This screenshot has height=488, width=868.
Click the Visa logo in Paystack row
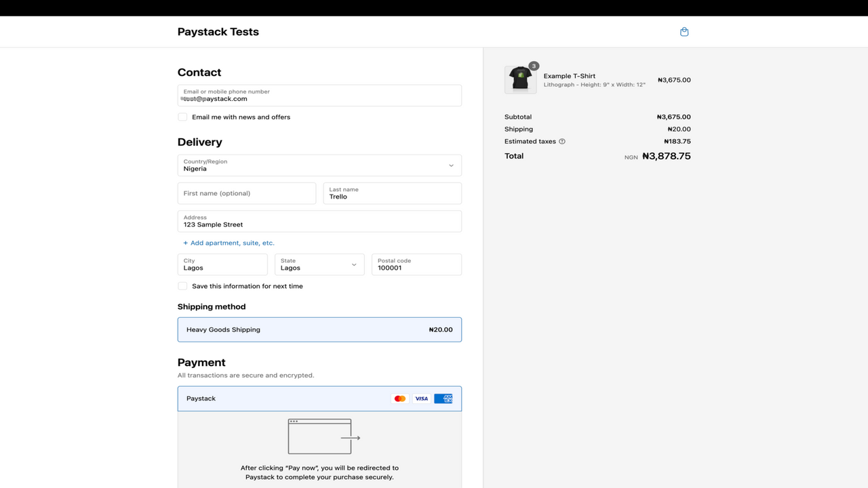pos(422,399)
